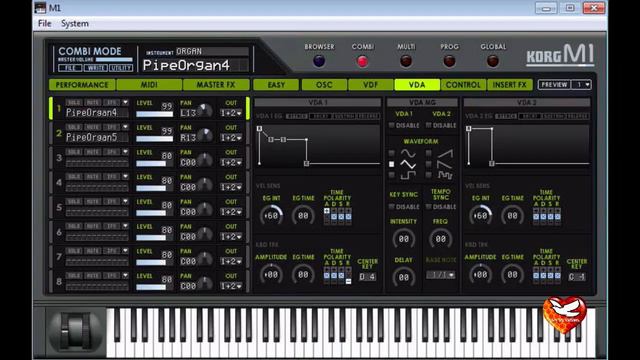The height and width of the screenshot is (360, 640).
Task: Open the timbre 1 program dropdown arrow
Action: pos(125,102)
